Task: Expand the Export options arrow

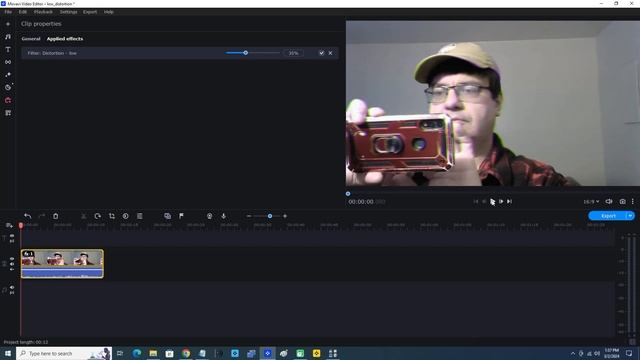Action: click(630, 216)
